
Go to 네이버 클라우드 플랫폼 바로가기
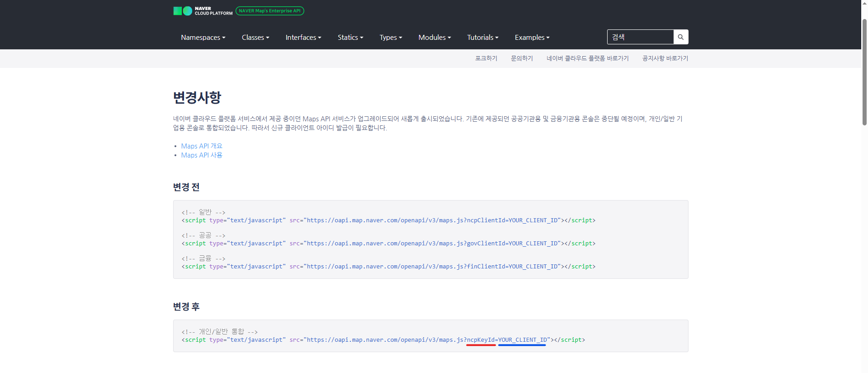587,58
